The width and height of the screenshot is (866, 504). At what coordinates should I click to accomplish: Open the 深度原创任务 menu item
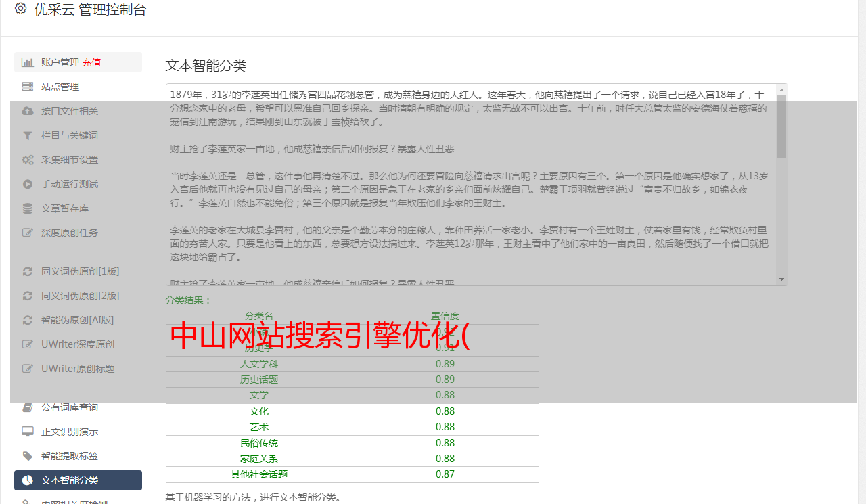tap(69, 233)
